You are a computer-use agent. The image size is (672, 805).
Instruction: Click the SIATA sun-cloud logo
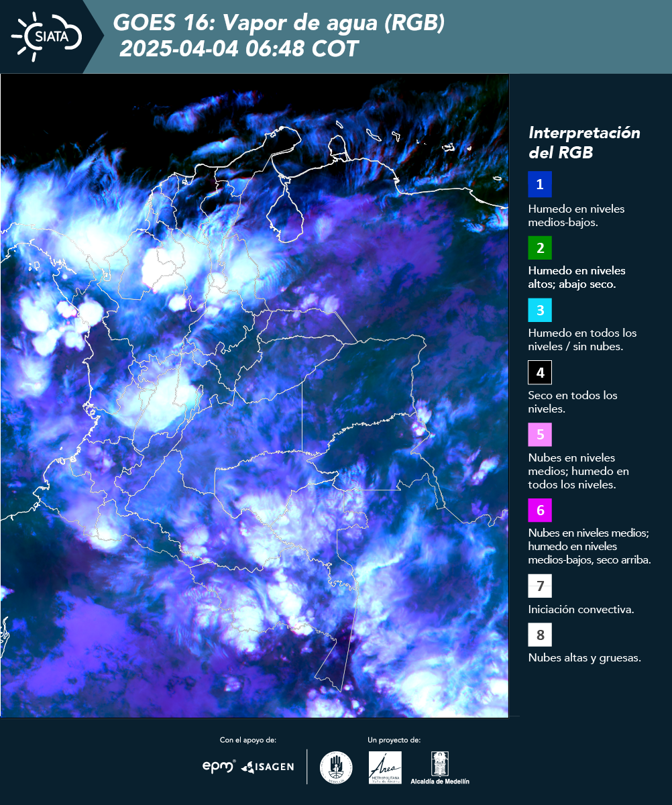46,36
